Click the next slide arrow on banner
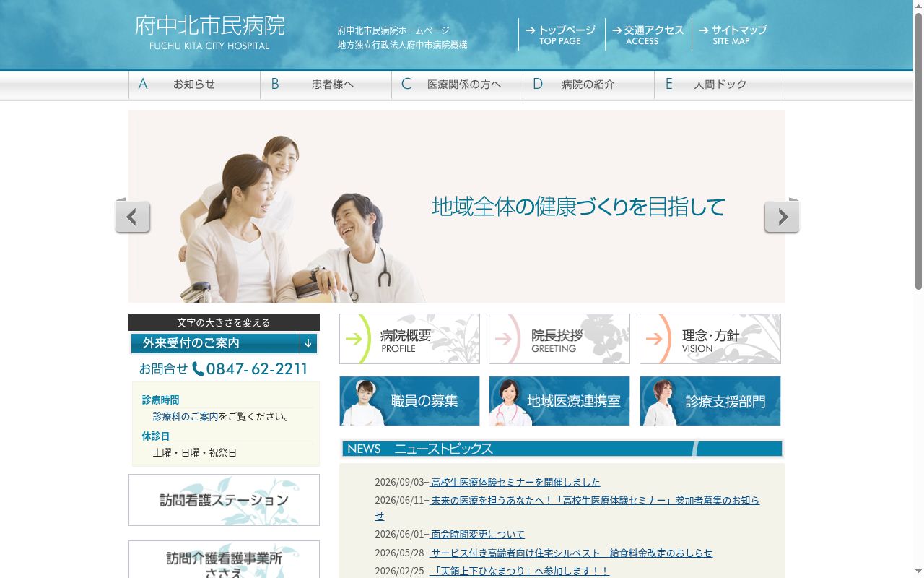Screen dimensions: 924x578 782,217
